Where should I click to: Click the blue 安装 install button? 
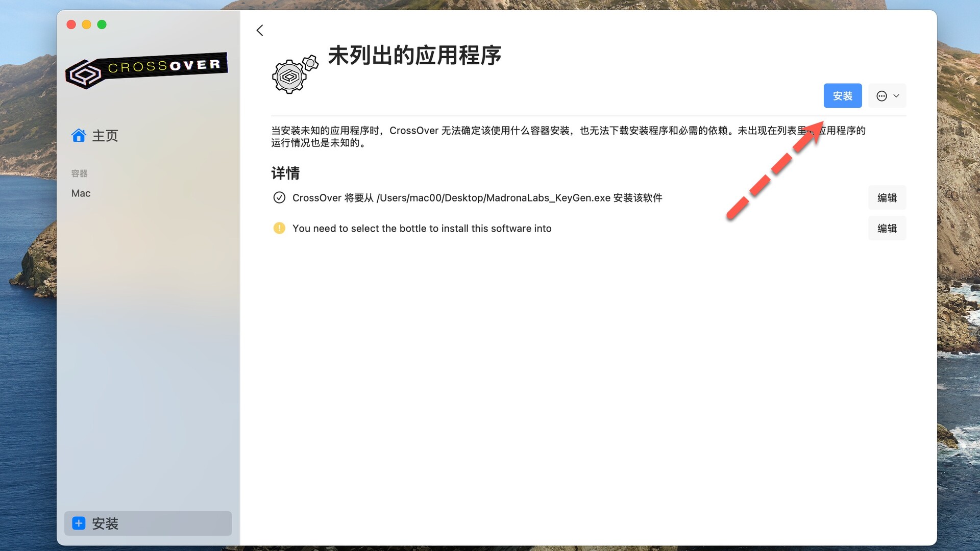pos(843,96)
